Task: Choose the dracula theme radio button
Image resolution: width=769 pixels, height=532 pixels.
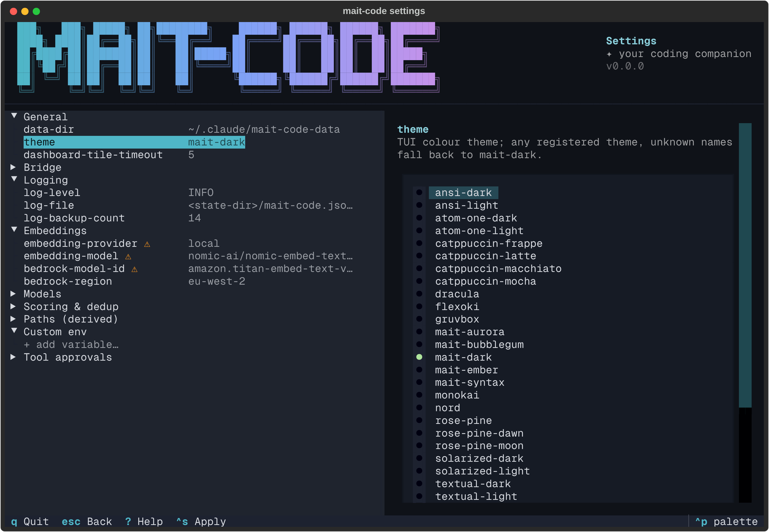Action: coord(419,294)
